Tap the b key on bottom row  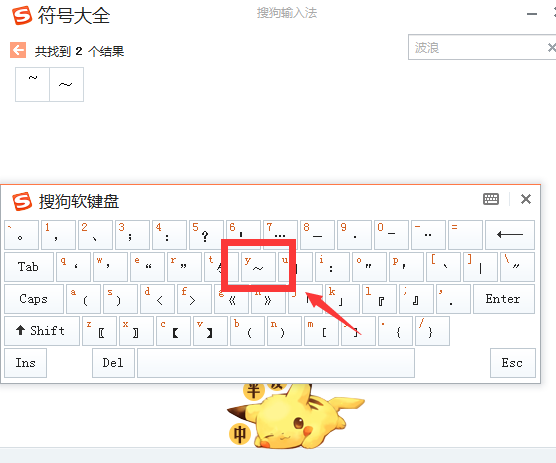point(248,331)
